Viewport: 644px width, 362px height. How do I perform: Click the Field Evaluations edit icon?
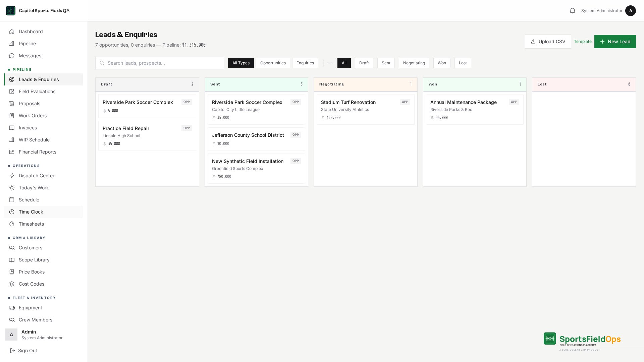(12, 92)
